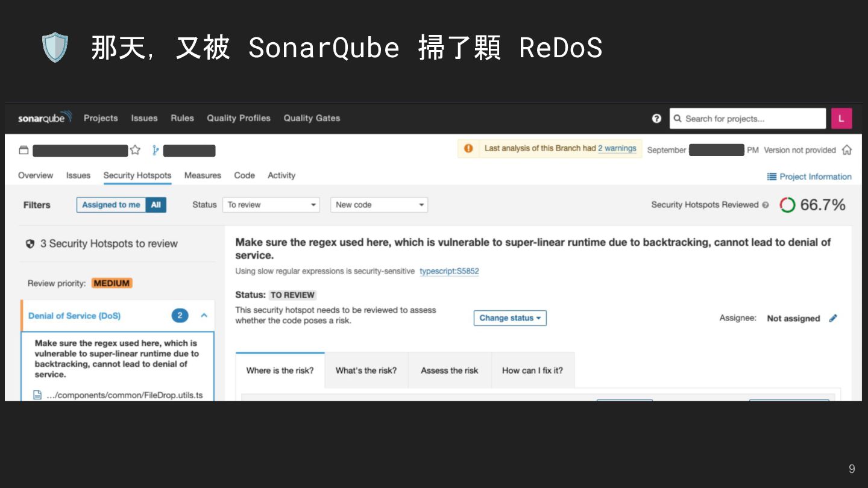The image size is (868, 488).
Task: Click the DoS count badge 2
Action: click(x=180, y=316)
